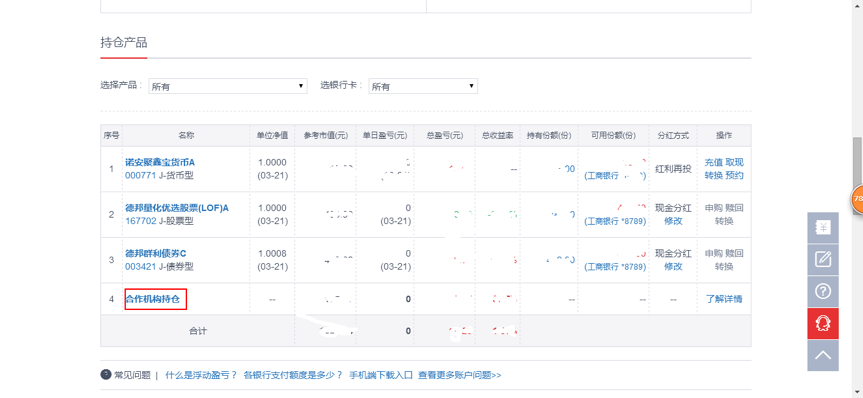Select the 持仓产品 tab heading
The image size is (863, 398).
point(124,42)
